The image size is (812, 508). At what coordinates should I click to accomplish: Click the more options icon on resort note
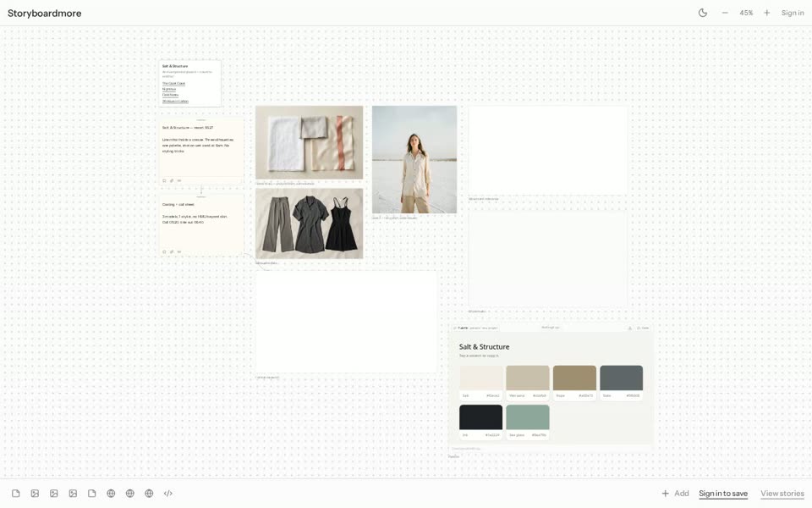pos(179,181)
